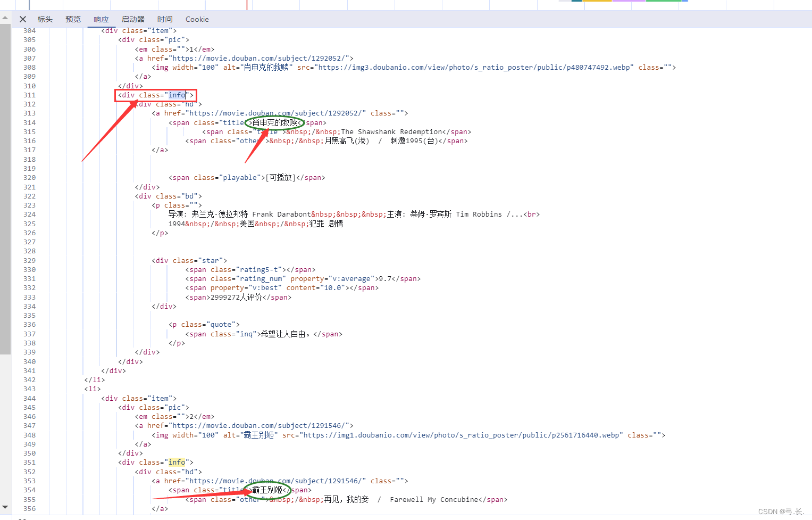Close the network detail panel with the X icon
This screenshot has height=520, width=812.
[23, 19]
